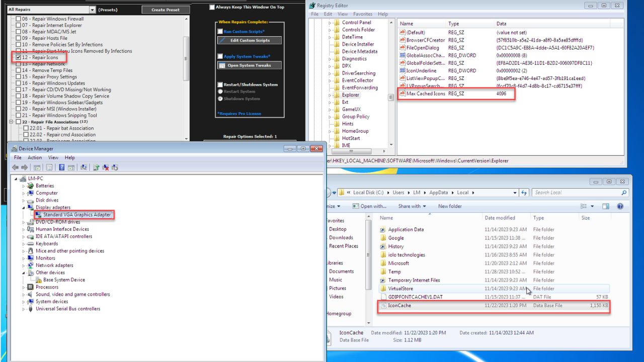The height and width of the screenshot is (362, 644).
Task: Expand the Group Policy registry key
Action: [x=330, y=117]
